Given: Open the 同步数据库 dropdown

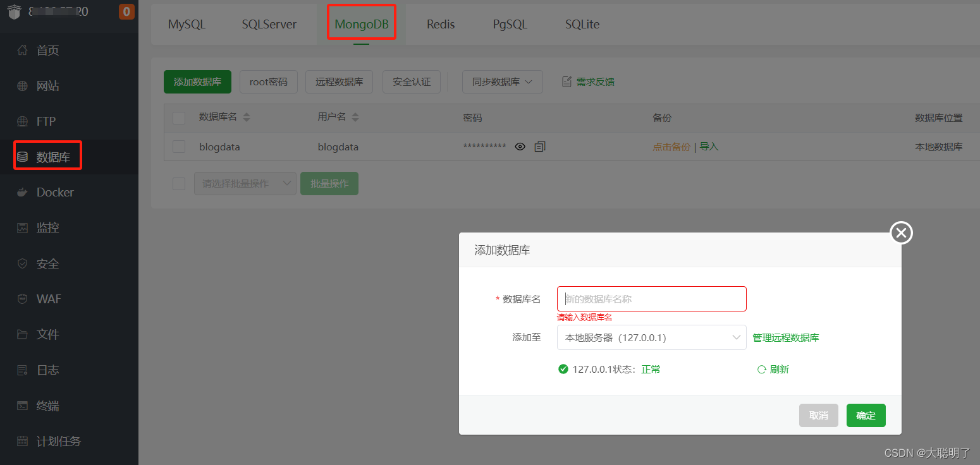Looking at the screenshot, I should coord(503,82).
